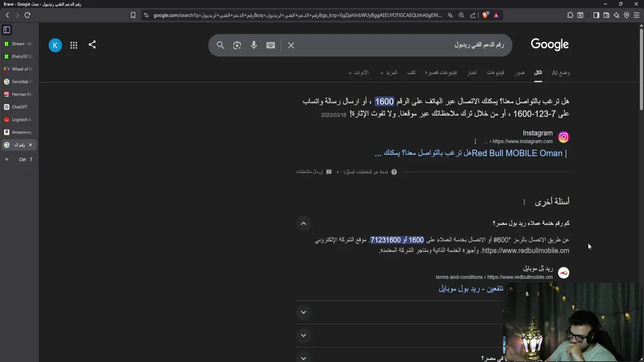Open the فيديوهات videos tab

point(495,73)
